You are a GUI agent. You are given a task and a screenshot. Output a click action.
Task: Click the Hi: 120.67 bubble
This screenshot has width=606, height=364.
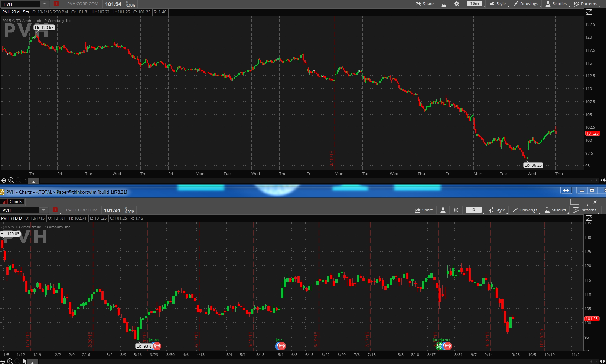[x=44, y=27]
